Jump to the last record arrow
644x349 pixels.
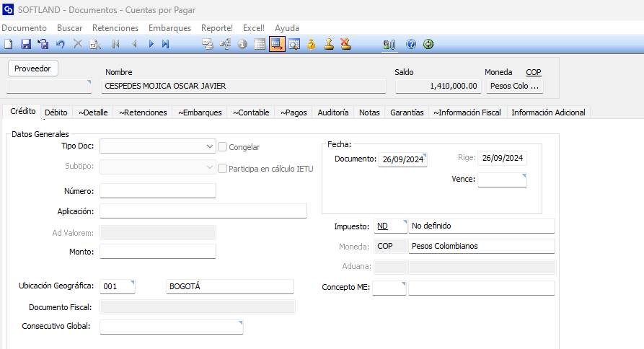(166, 44)
